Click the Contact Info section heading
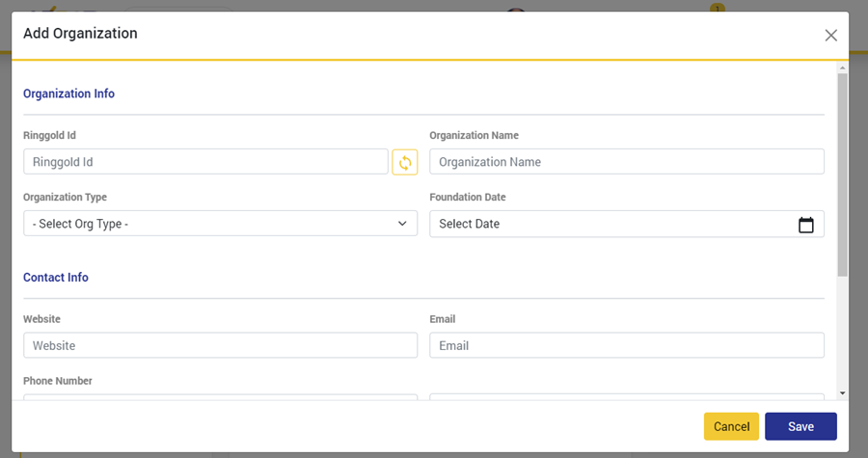 point(56,278)
